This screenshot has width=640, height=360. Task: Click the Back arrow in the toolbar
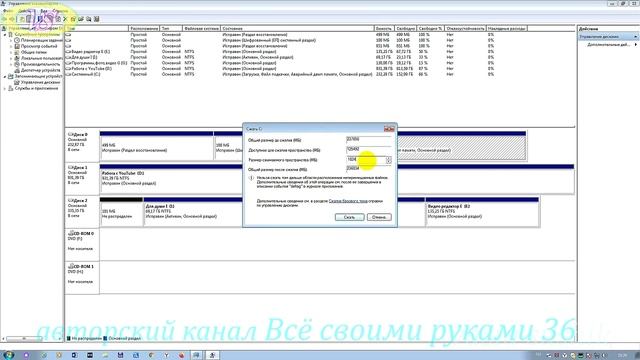pyautogui.click(x=4, y=19)
